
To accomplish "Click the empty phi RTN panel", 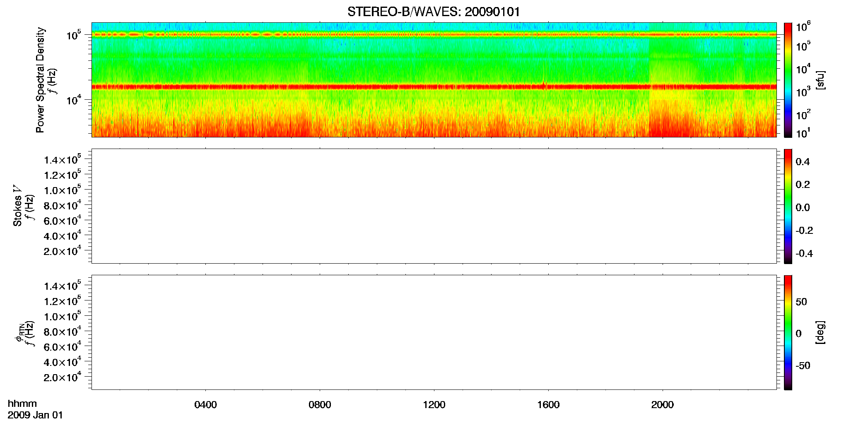I will (x=434, y=332).
